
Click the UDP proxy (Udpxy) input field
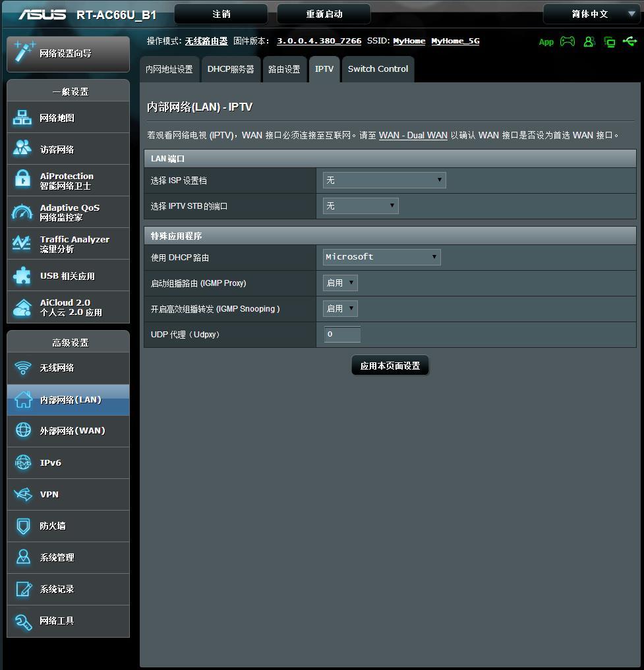[x=342, y=334]
